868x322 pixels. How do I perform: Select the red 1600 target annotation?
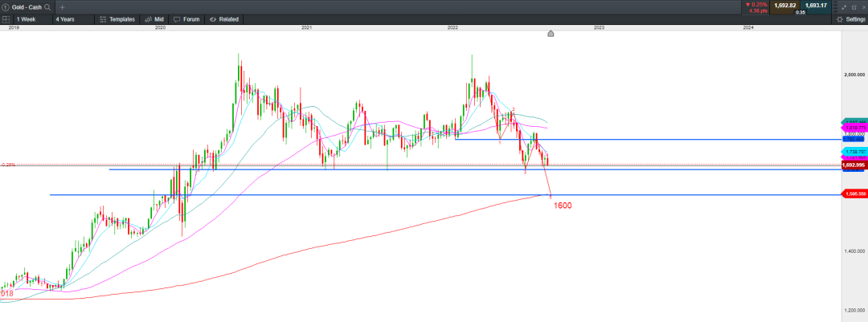click(x=563, y=206)
